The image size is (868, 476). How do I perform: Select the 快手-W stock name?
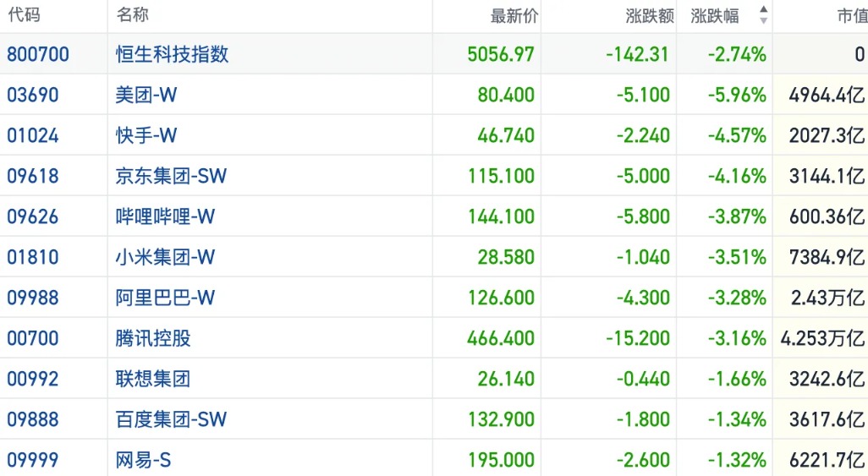[146, 135]
